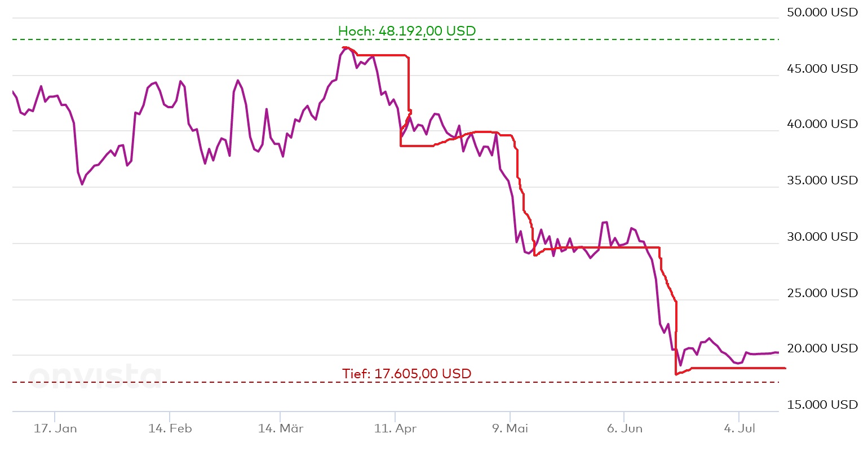
Task: Click the 4. Jul date label
Action: tap(739, 428)
